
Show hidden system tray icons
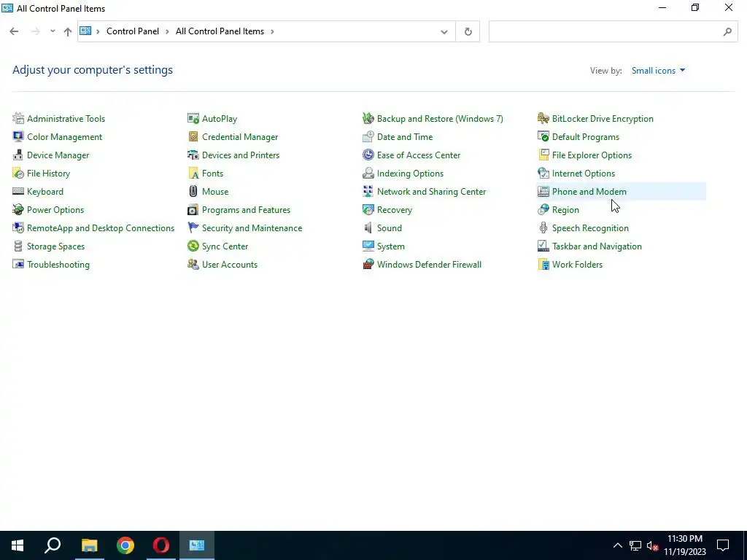click(x=617, y=545)
